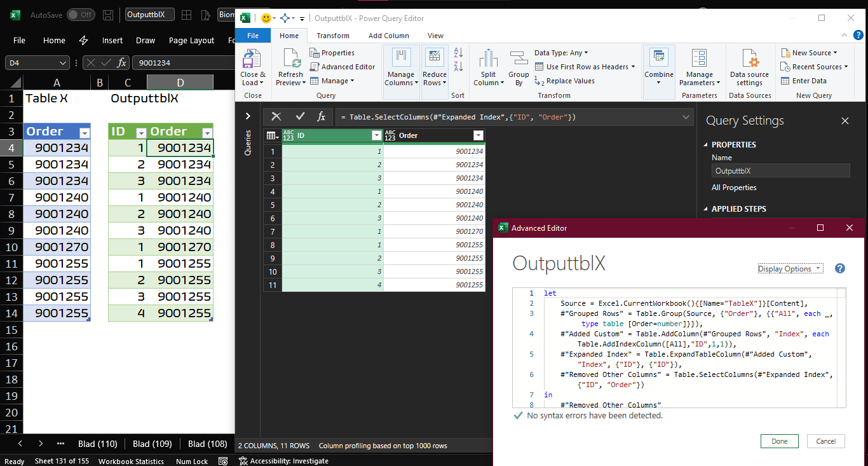The height and width of the screenshot is (466, 868).
Task: Click the Refresh Preview icon
Action: tap(291, 59)
